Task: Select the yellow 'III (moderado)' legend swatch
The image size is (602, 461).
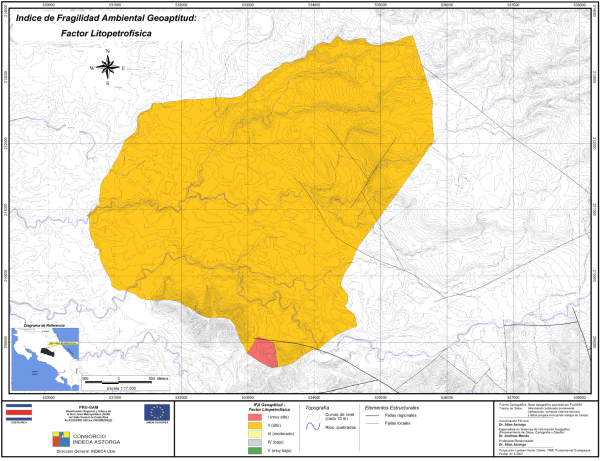Action: 256,436
